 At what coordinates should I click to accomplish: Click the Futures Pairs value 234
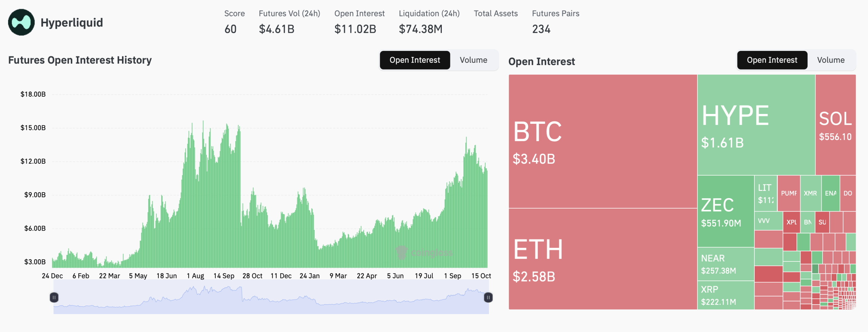[541, 29]
